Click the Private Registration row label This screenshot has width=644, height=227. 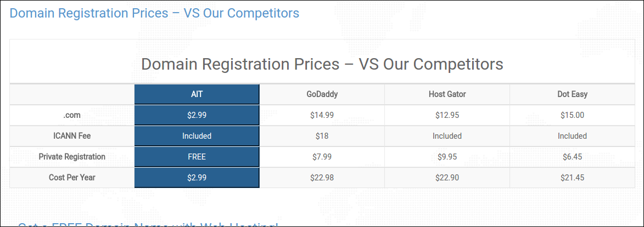point(72,157)
